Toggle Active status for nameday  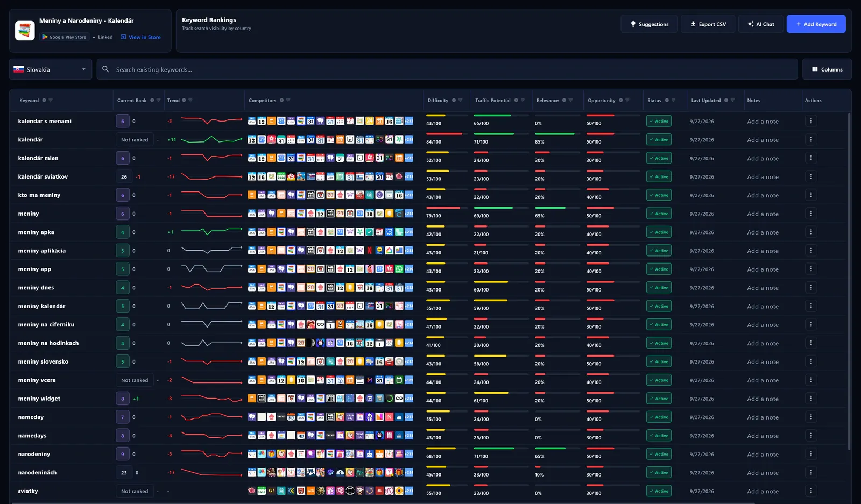click(x=659, y=417)
